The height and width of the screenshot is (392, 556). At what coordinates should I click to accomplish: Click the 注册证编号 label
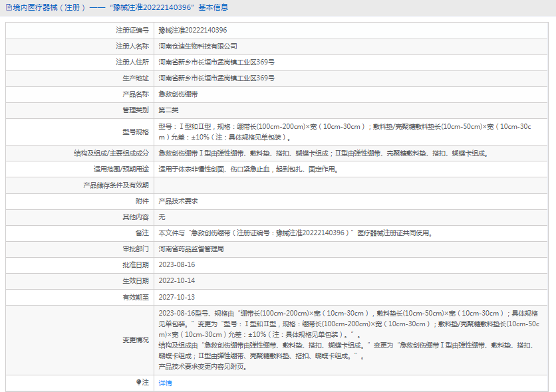pos(132,30)
